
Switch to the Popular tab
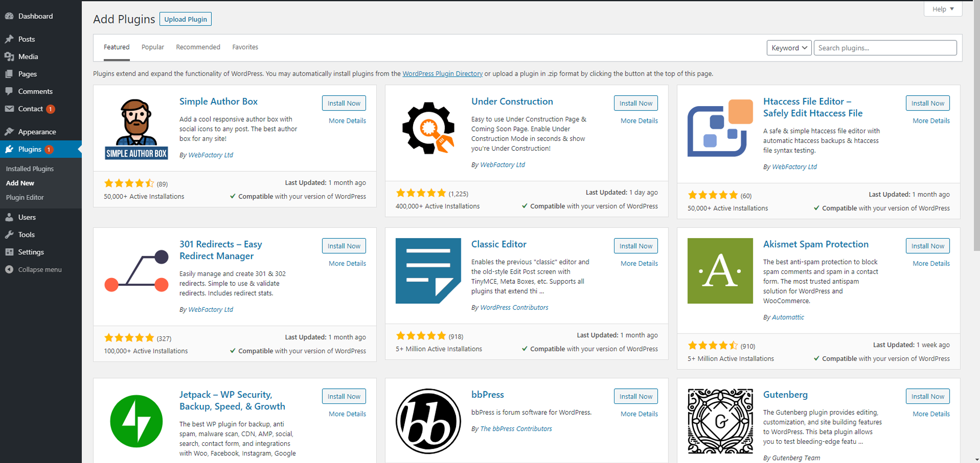(x=153, y=47)
